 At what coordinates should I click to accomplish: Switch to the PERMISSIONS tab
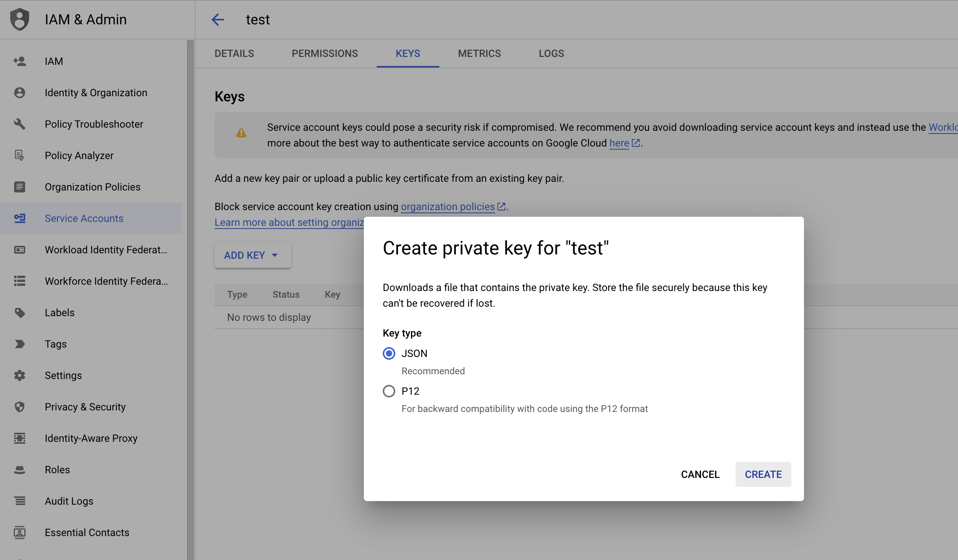325,53
